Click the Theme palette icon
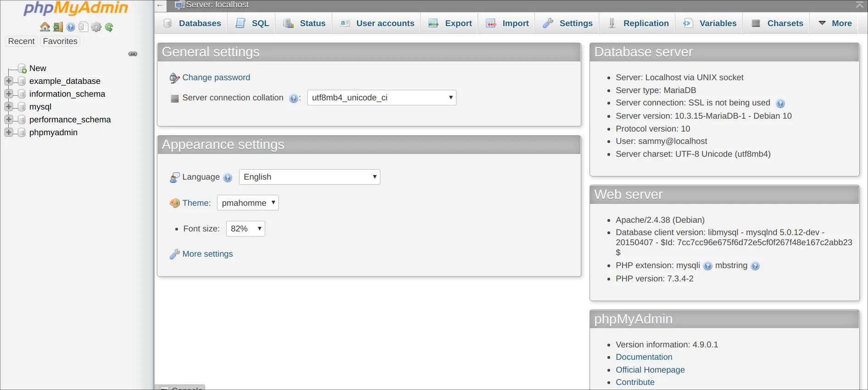Image resolution: width=868 pixels, height=390 pixels. [174, 203]
